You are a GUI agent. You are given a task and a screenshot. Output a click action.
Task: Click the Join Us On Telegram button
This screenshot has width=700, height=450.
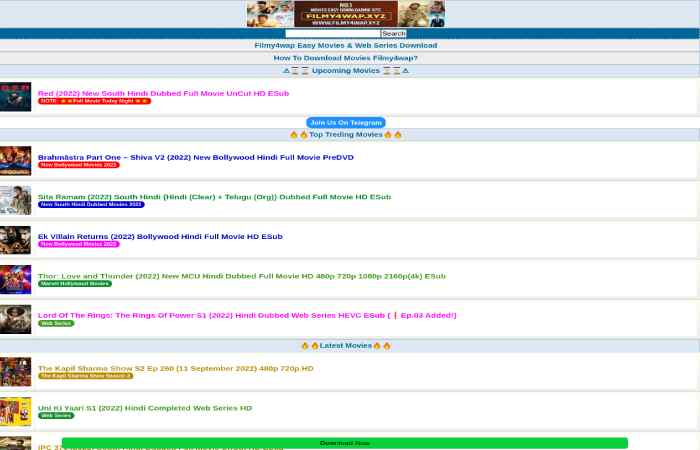pyautogui.click(x=345, y=122)
